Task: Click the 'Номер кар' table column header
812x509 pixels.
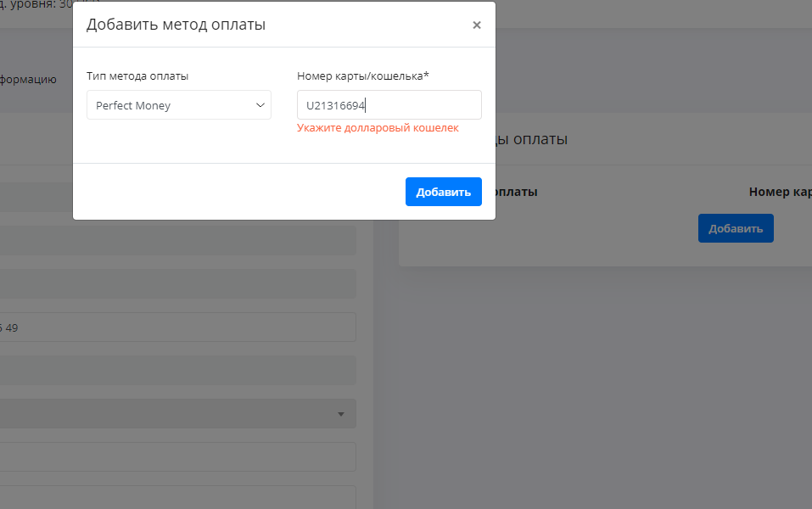Action: pyautogui.click(x=779, y=193)
